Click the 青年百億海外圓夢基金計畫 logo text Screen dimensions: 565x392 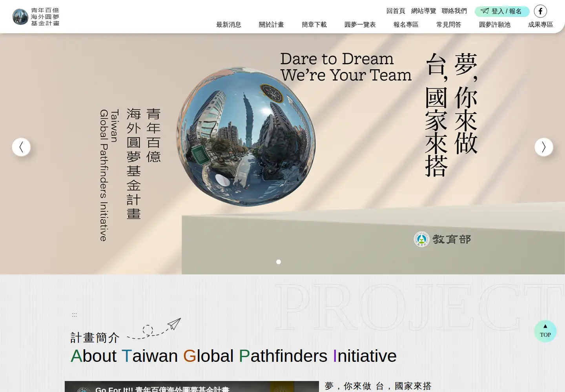pos(45,17)
